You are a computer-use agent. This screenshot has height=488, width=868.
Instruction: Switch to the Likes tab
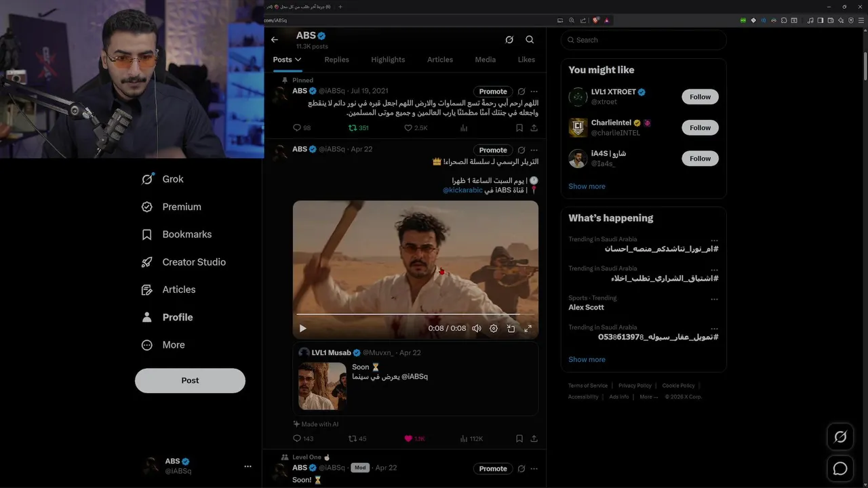point(526,60)
